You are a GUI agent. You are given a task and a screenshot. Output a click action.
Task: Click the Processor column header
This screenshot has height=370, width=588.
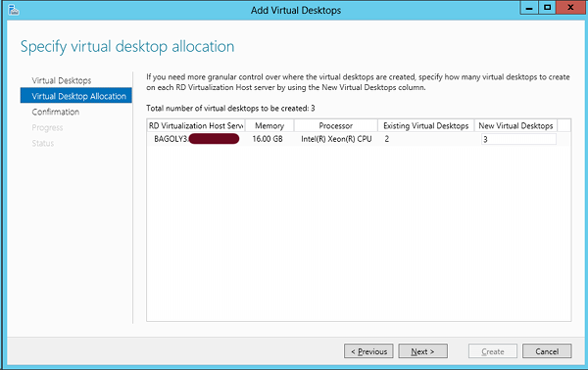335,126
